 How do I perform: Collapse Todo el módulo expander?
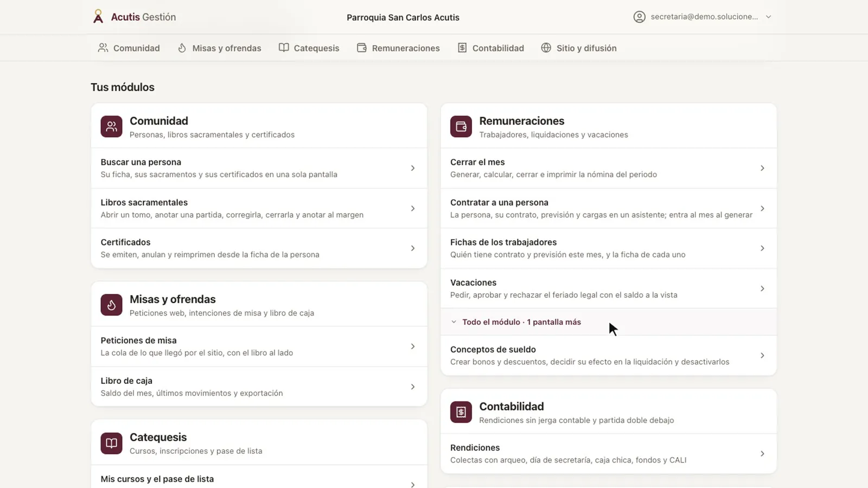click(608, 322)
